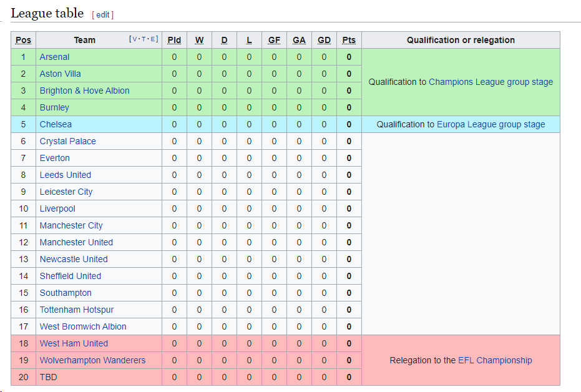This screenshot has width=581, height=392.
Task: Open the Manchester United link
Action: [76, 242]
